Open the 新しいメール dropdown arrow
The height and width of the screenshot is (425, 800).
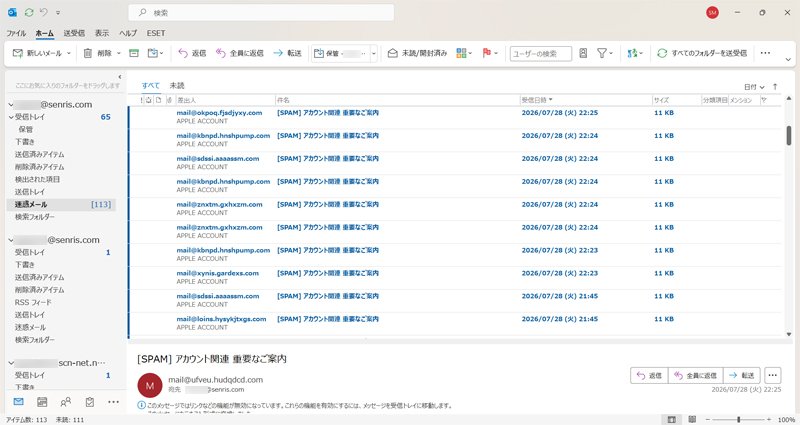pos(69,53)
